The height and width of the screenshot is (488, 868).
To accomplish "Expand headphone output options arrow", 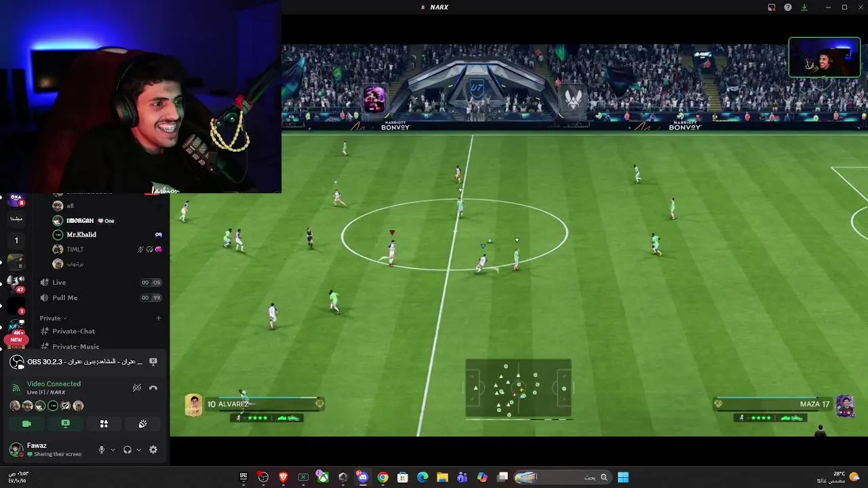I will click(x=138, y=449).
